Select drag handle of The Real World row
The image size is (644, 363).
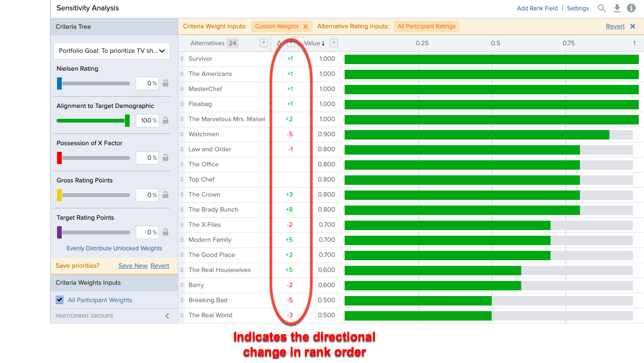[182, 315]
